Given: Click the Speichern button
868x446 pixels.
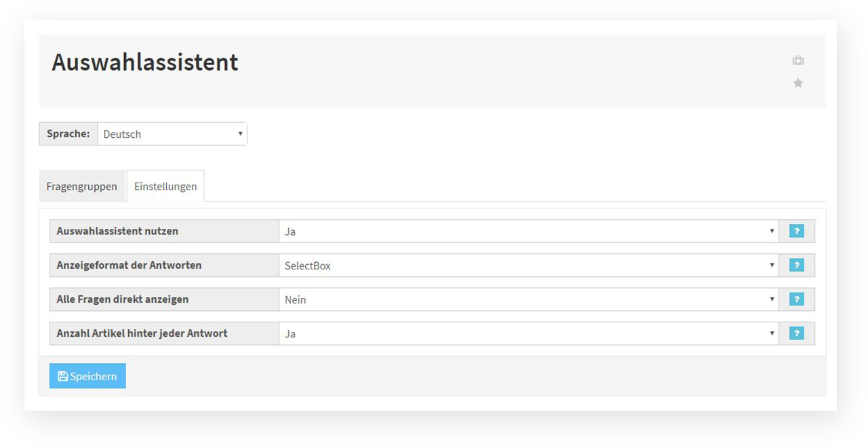Looking at the screenshot, I should [x=87, y=376].
